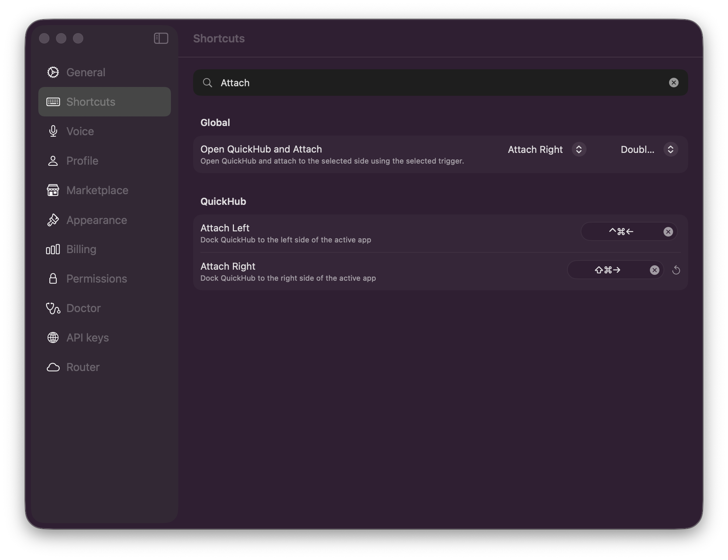Image resolution: width=728 pixels, height=560 pixels.
Task: Click the QuickHub section heading
Action: [x=223, y=202]
